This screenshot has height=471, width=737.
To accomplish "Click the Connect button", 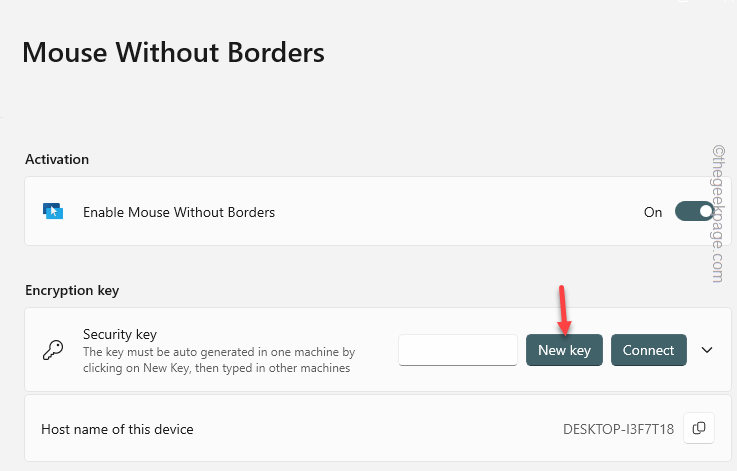I will point(649,350).
